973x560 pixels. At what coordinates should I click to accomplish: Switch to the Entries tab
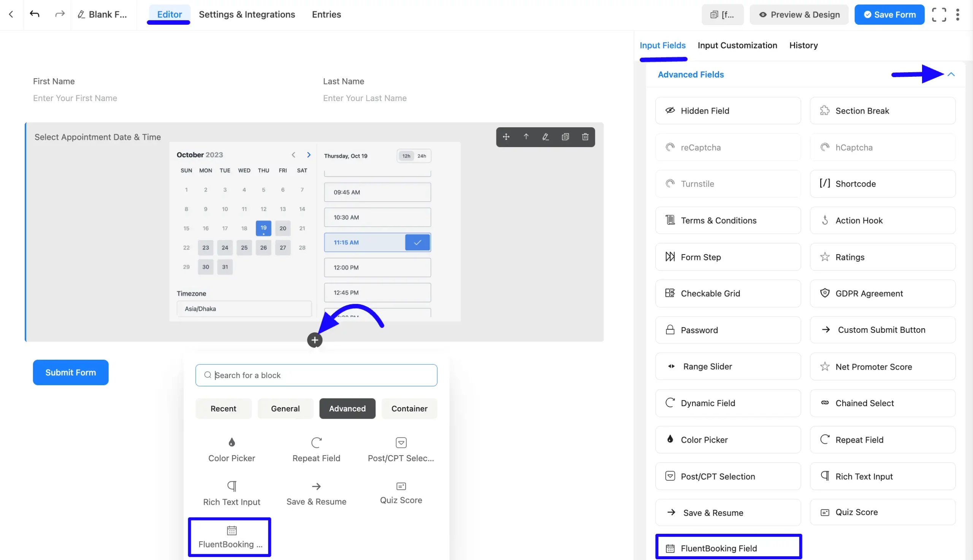coord(326,14)
